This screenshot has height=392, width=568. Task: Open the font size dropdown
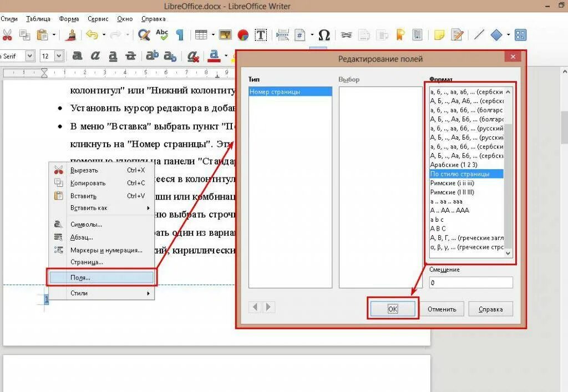coord(59,56)
